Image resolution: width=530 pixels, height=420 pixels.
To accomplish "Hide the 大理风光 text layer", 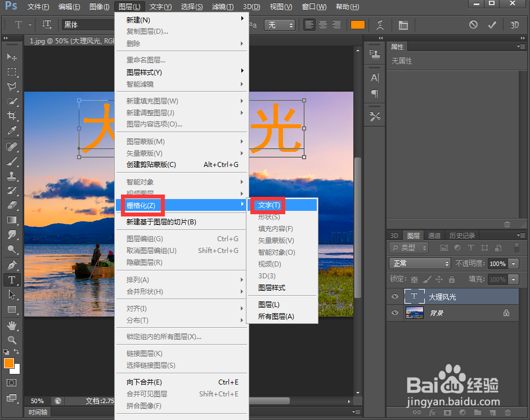I will [394, 296].
